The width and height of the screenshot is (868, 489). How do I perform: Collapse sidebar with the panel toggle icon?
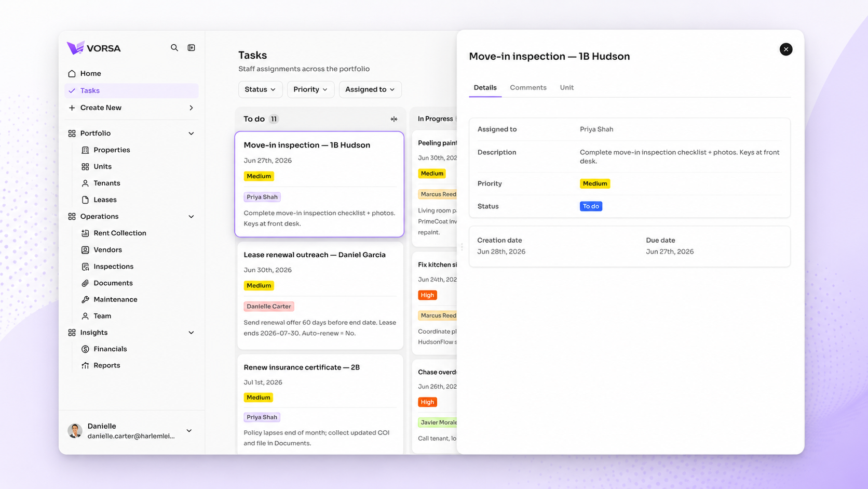click(192, 48)
